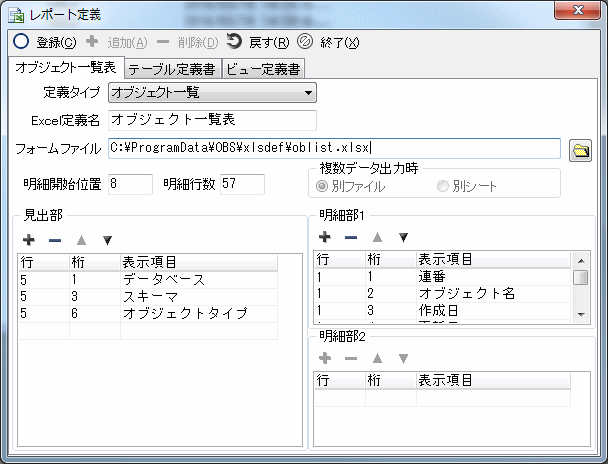Image resolution: width=608 pixels, height=464 pixels.
Task: Click the 明細開始位置 input field
Action: [x=130, y=185]
